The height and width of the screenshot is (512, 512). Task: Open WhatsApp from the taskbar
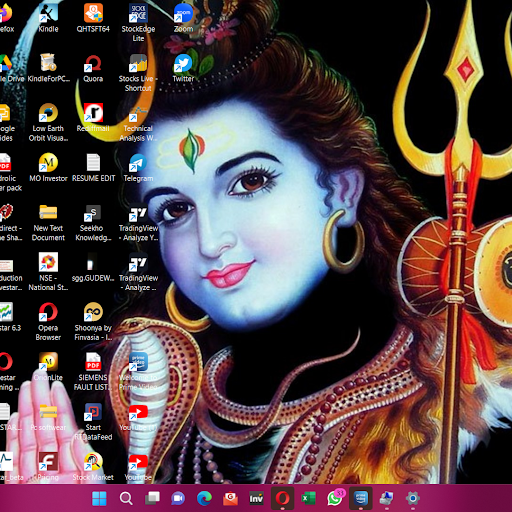(335, 498)
